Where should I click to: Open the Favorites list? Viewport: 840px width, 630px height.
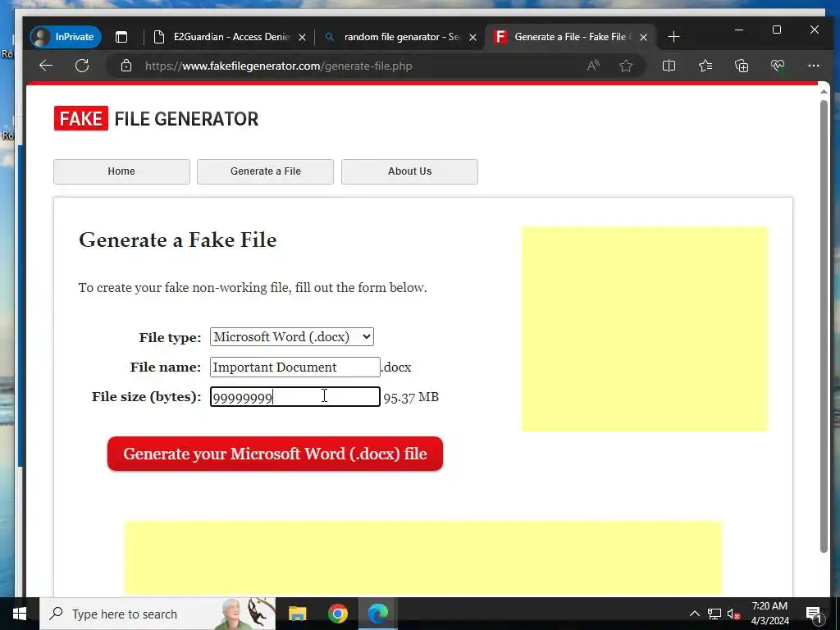coord(705,66)
